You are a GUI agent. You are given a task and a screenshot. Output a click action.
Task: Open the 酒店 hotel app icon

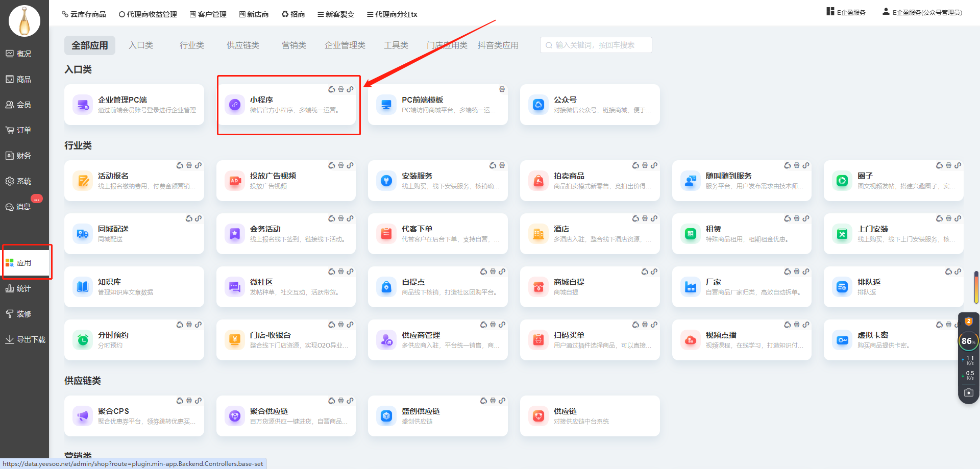click(x=538, y=234)
